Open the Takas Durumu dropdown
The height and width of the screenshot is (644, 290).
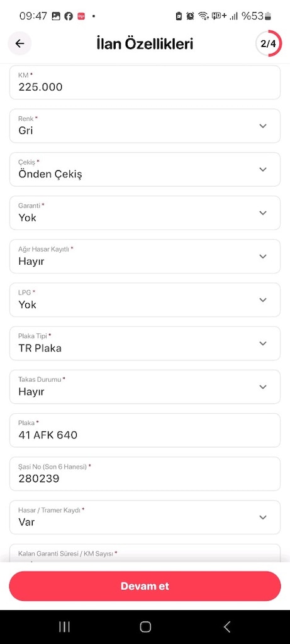pyautogui.click(x=145, y=387)
